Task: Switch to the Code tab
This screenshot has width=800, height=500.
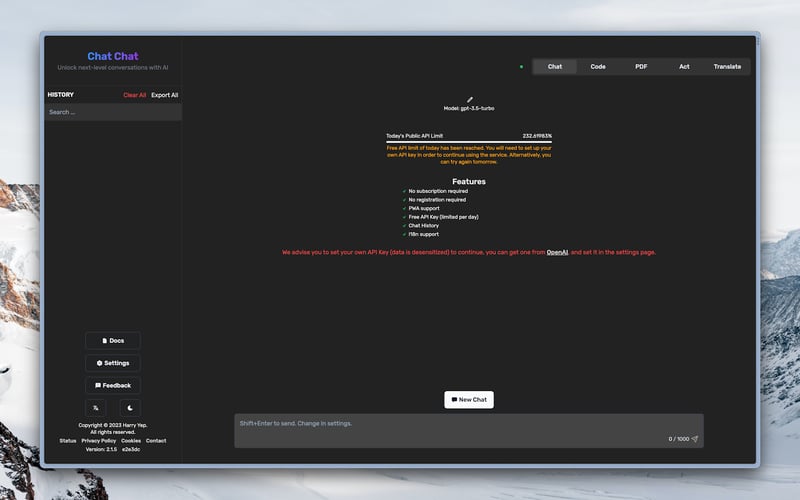Action: click(x=598, y=66)
